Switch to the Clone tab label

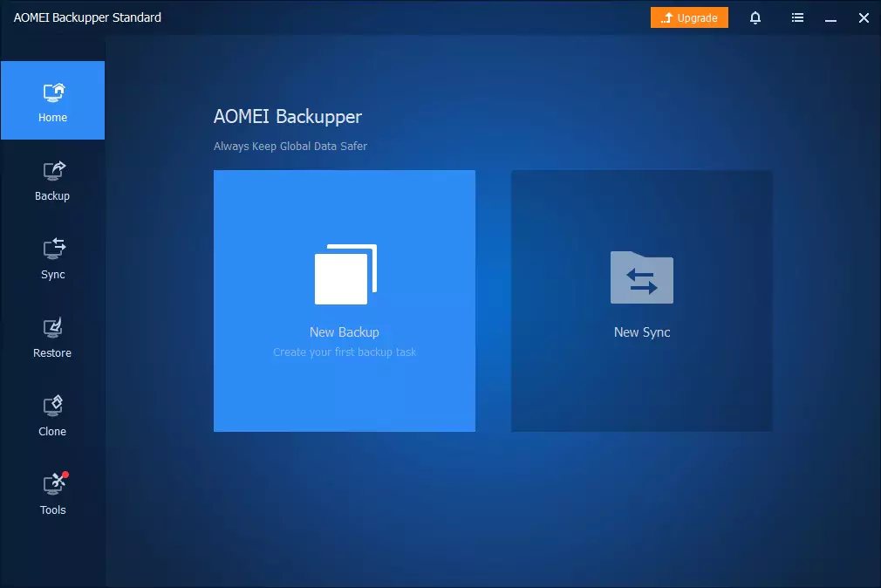click(x=52, y=431)
